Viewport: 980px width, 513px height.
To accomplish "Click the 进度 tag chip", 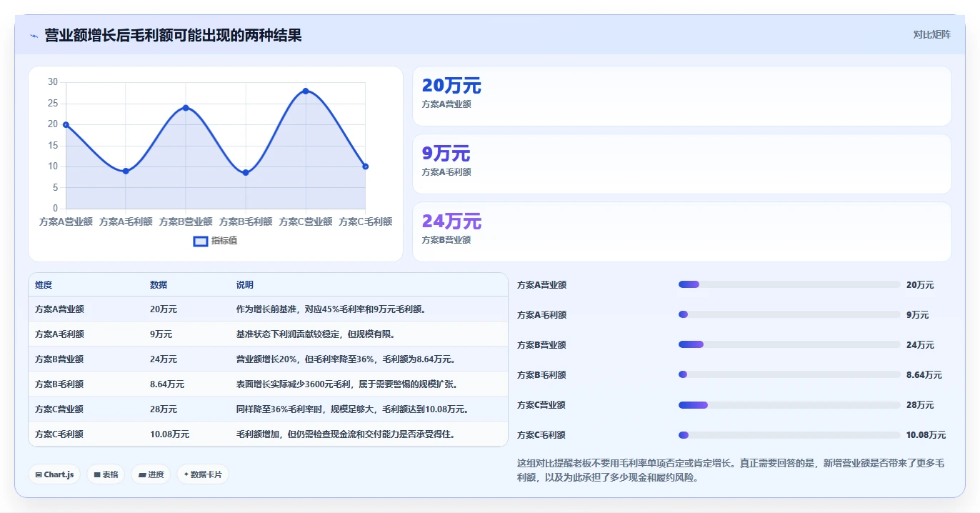I will [151, 474].
